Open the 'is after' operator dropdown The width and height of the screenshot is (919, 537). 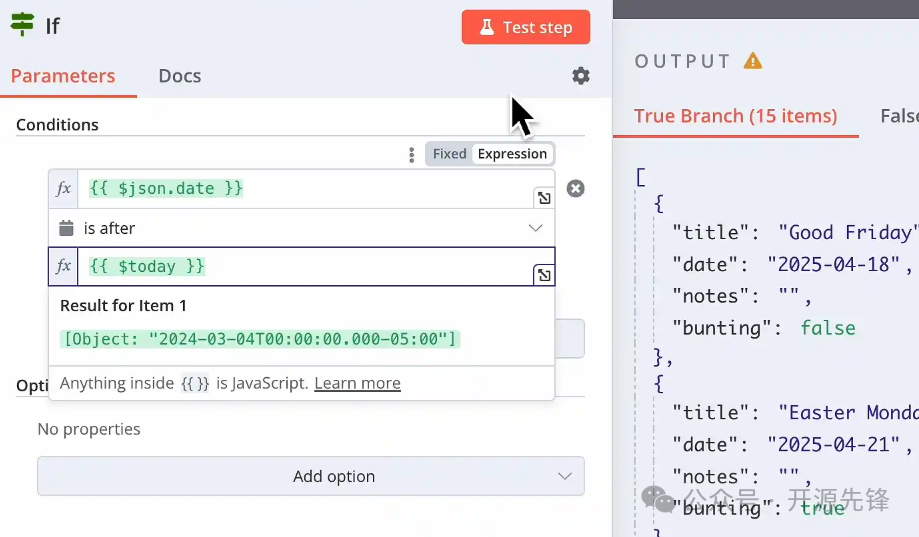pyautogui.click(x=301, y=228)
